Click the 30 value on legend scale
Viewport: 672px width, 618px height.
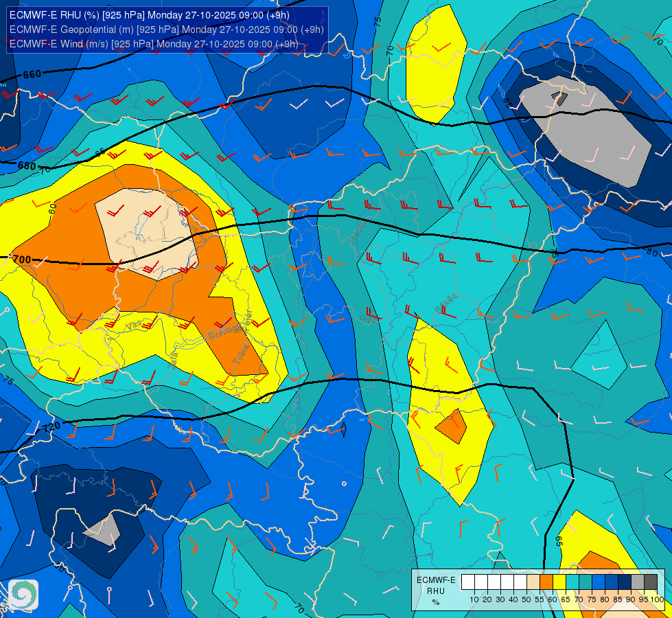point(500,599)
